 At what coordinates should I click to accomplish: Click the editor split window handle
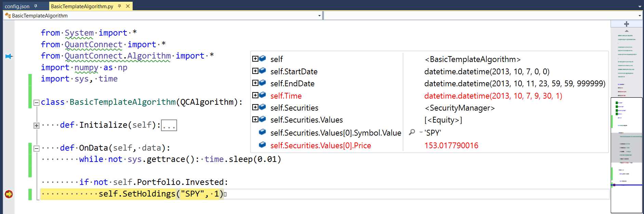pos(627,24)
